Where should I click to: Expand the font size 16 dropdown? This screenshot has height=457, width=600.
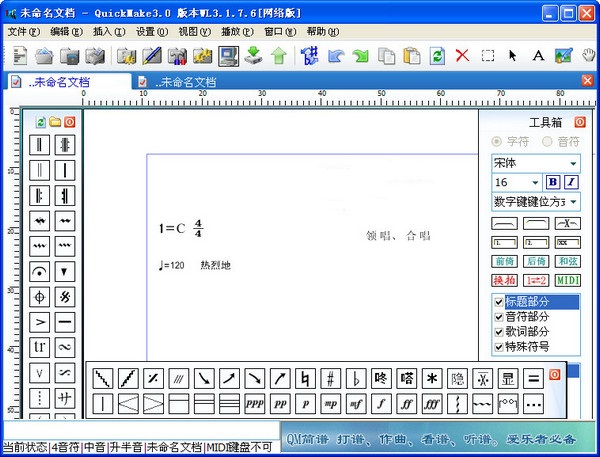[x=536, y=183]
